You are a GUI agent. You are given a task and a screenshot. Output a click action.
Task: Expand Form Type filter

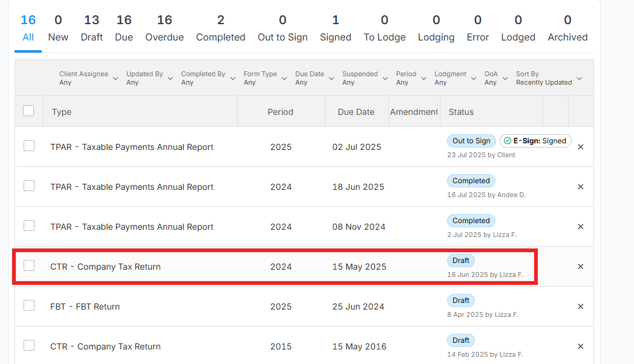(265, 78)
